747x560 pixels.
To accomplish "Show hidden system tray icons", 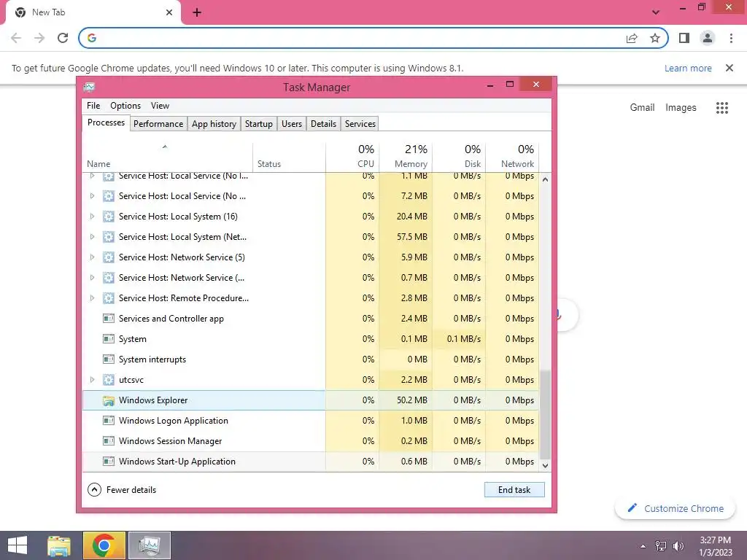I will pyautogui.click(x=643, y=546).
